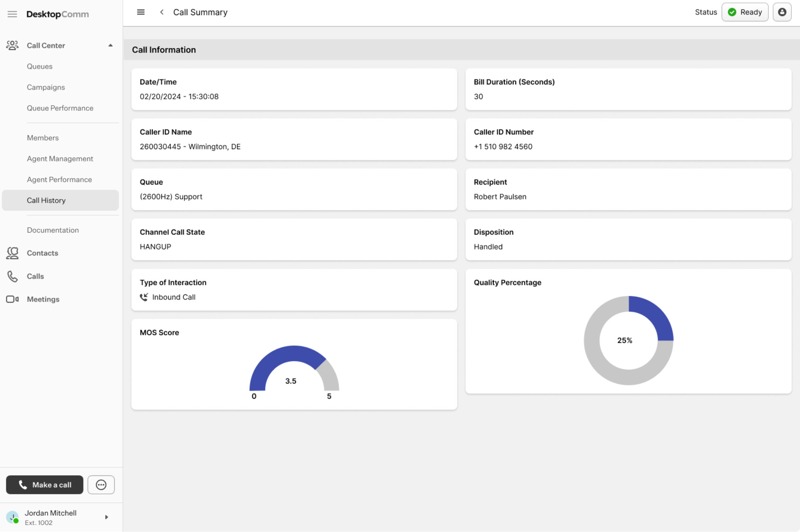This screenshot has width=800, height=532.
Task: Toggle the main panel hamburger icon
Action: pyautogui.click(x=141, y=12)
